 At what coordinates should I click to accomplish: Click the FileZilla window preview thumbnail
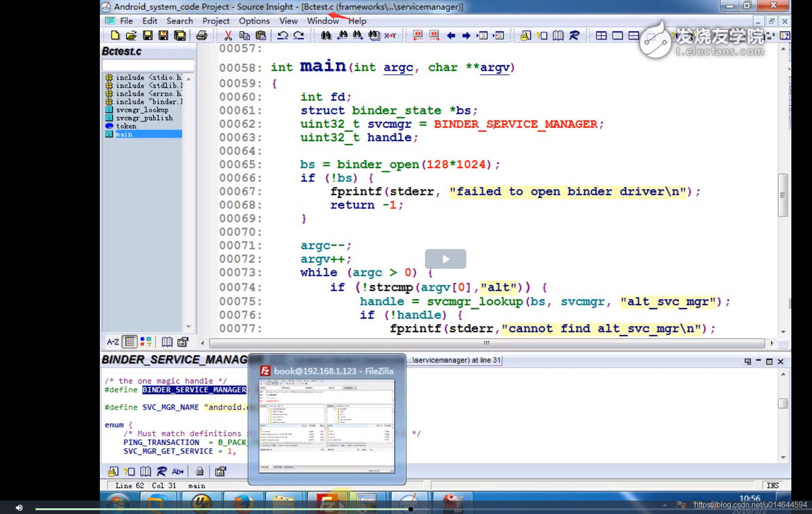click(327, 425)
